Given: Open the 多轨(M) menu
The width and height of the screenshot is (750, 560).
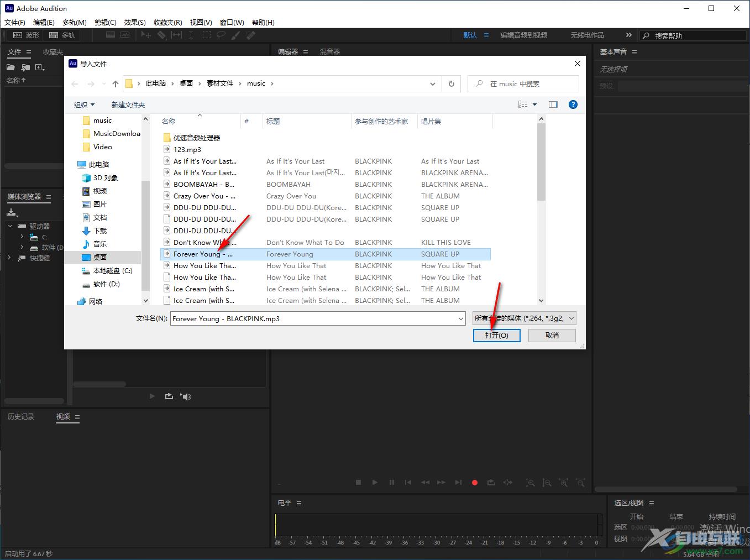Looking at the screenshot, I should pyautogui.click(x=74, y=22).
